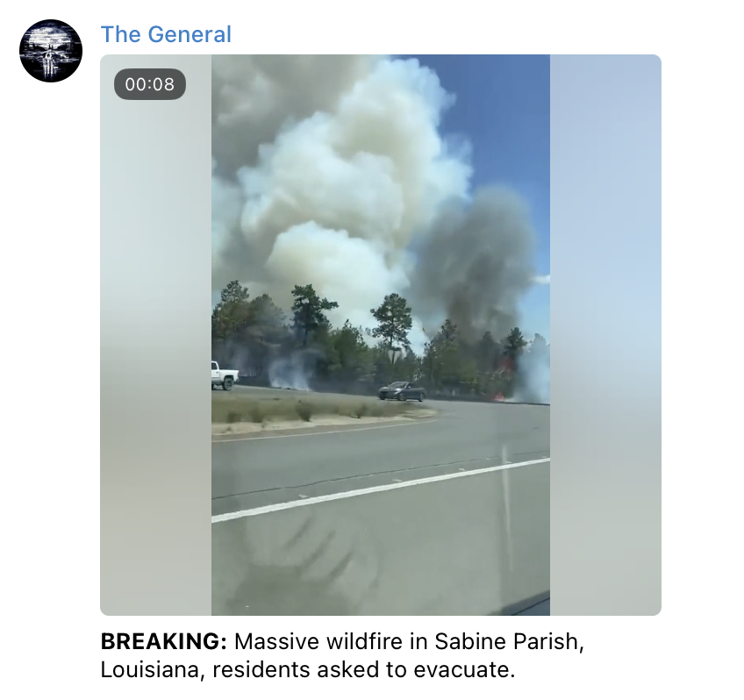The width and height of the screenshot is (744, 700).
Task: Click the 00:08 video duration badge
Action: (x=150, y=84)
